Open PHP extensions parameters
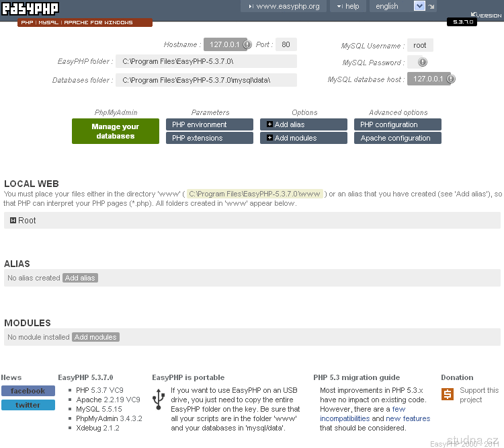Viewport: 504px width, 448px height. [210, 138]
